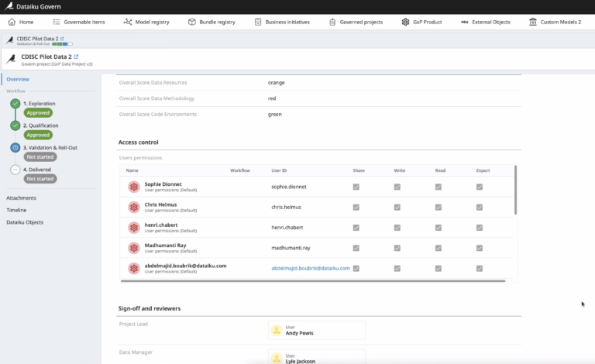Toggle Export checkbox for Chris Helmus
The image size is (595, 364).
point(480,207)
